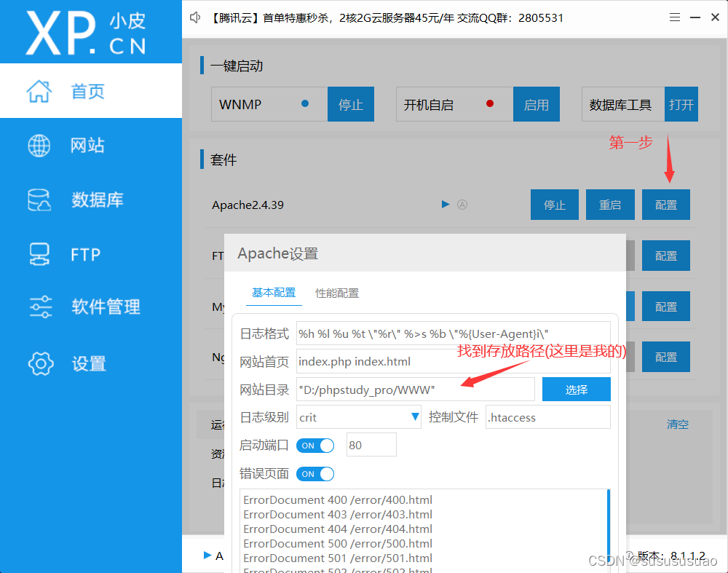
Task: Click the Apache2.4.39 label
Action: tap(248, 205)
